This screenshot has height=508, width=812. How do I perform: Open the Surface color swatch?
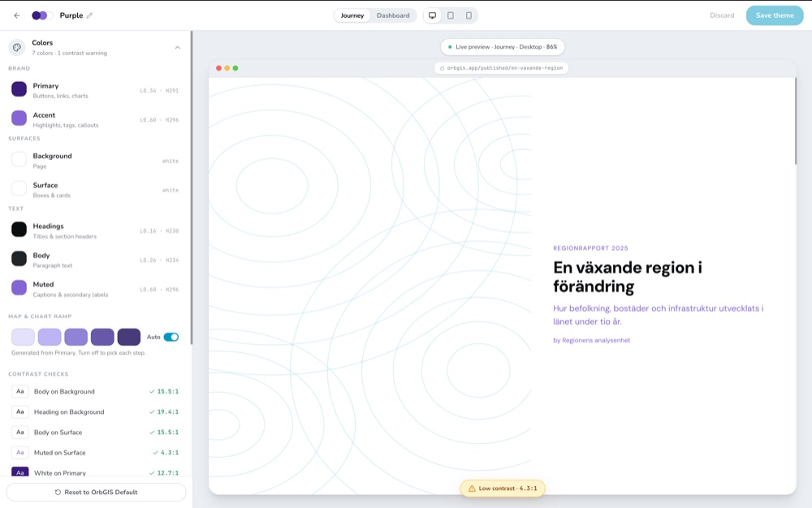[x=19, y=188]
